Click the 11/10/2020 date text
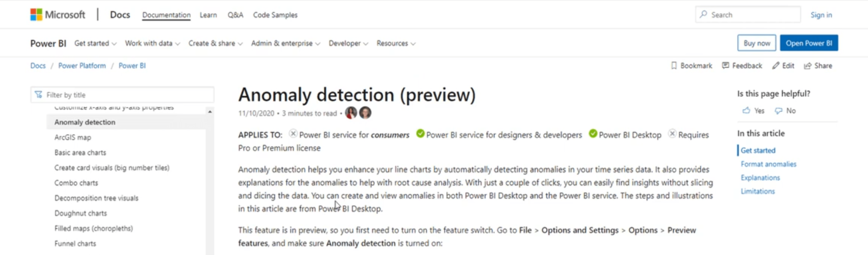Viewport: 868px width, 255px height. point(256,113)
